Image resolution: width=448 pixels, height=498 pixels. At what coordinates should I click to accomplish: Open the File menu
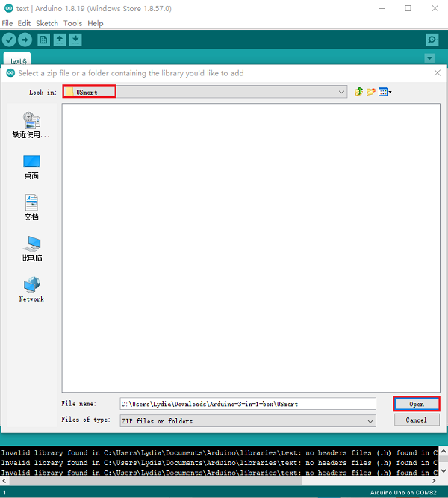point(7,23)
